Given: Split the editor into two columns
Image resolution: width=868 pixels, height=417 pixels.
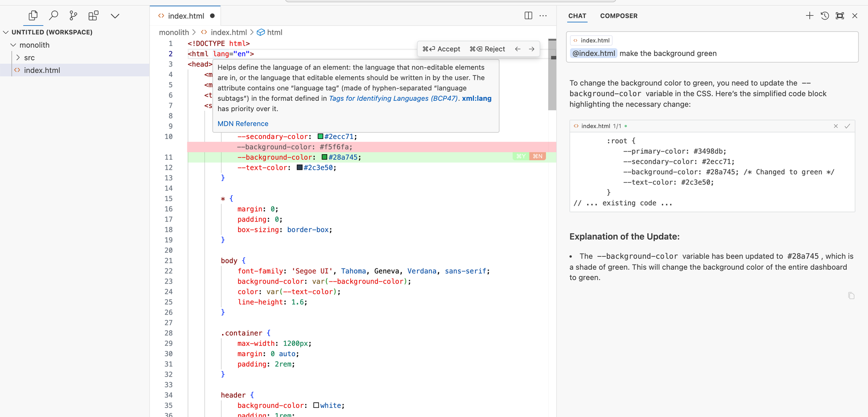Looking at the screenshot, I should (x=528, y=15).
